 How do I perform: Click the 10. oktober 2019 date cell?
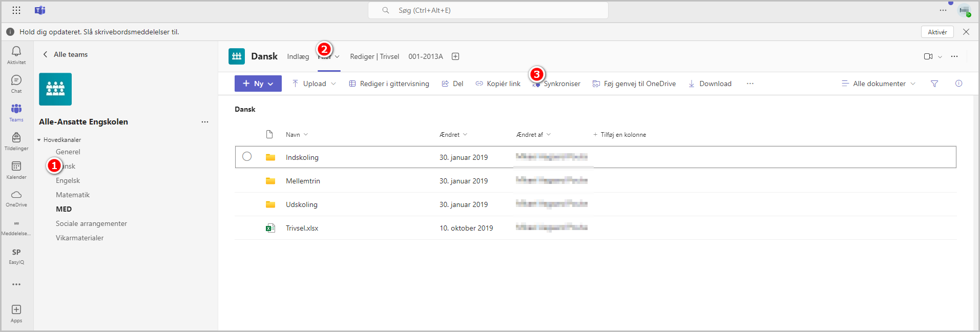(x=466, y=228)
